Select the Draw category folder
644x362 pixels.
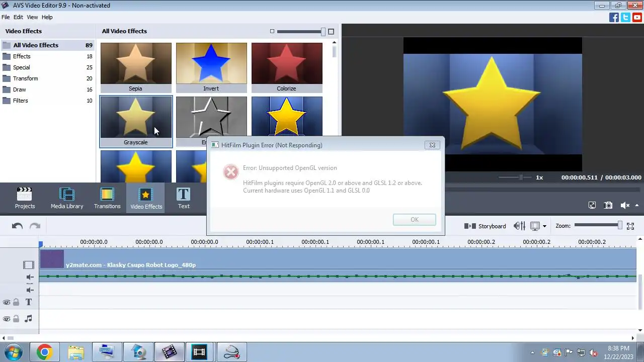[x=47, y=89]
